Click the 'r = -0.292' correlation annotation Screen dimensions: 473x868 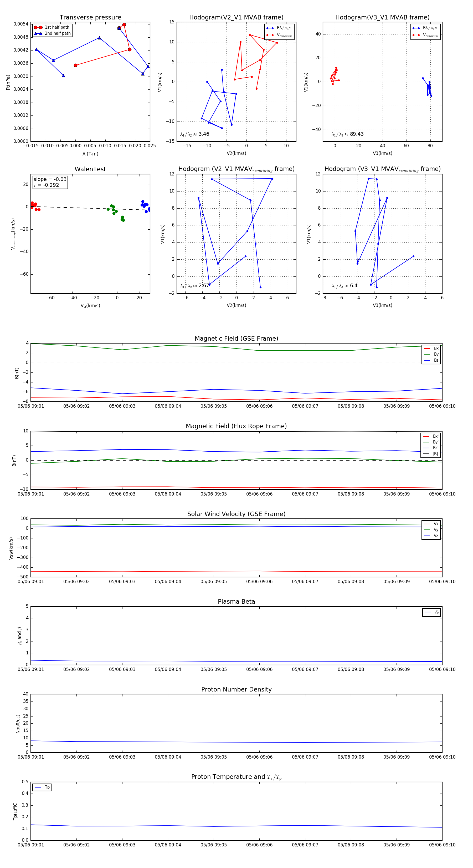[x=46, y=185]
